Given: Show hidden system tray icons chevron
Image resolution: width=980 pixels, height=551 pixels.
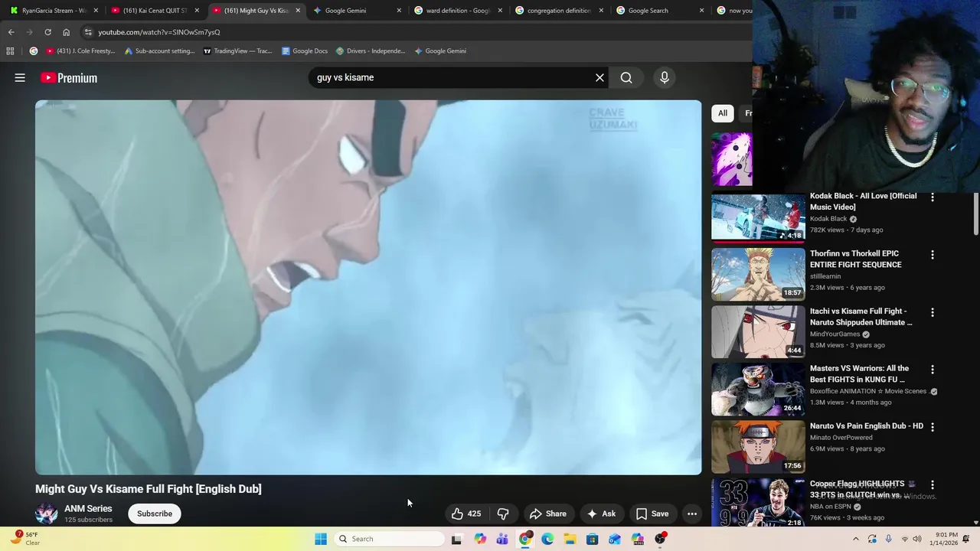Looking at the screenshot, I should 856,539.
